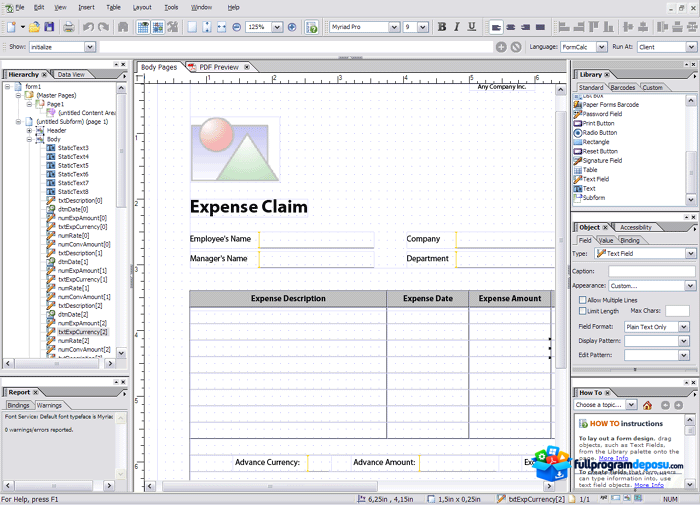Collapse the form1 tree node
Viewport: 700px width, 505px height.
tap(8, 86)
